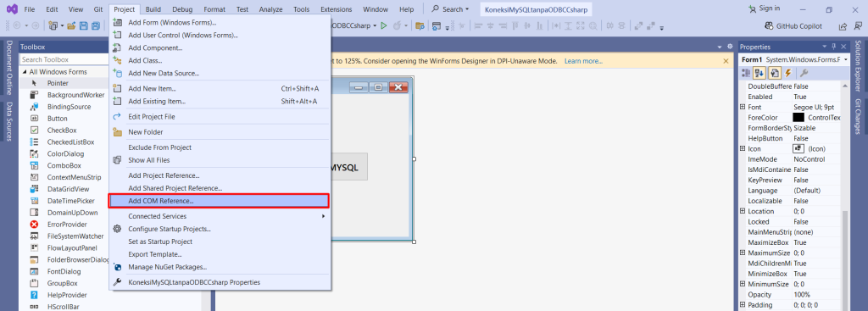Open KoneksiMySQLtanpaODBCCsharp Properties menu item
868x311 pixels.
[x=220, y=282]
